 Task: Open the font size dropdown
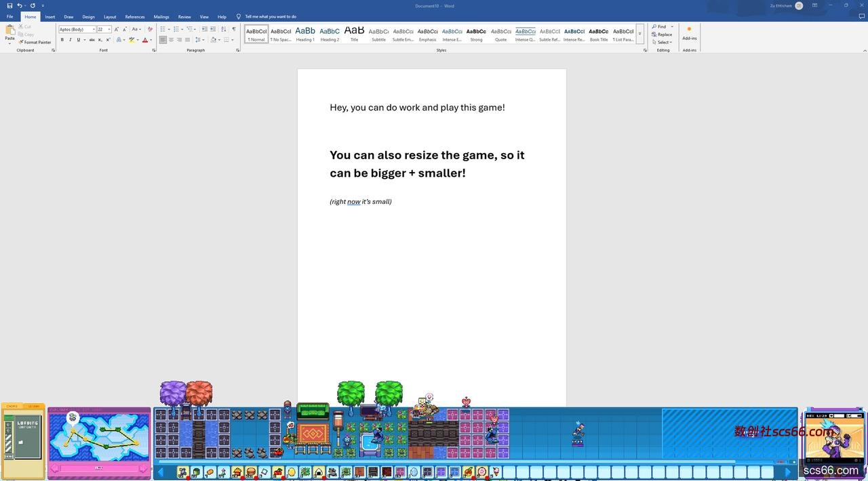(108, 29)
